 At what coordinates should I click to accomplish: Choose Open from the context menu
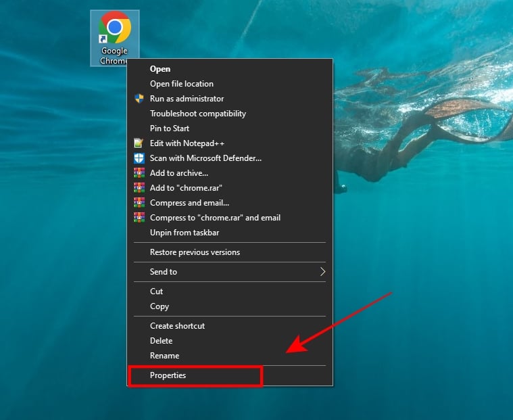click(x=230, y=69)
